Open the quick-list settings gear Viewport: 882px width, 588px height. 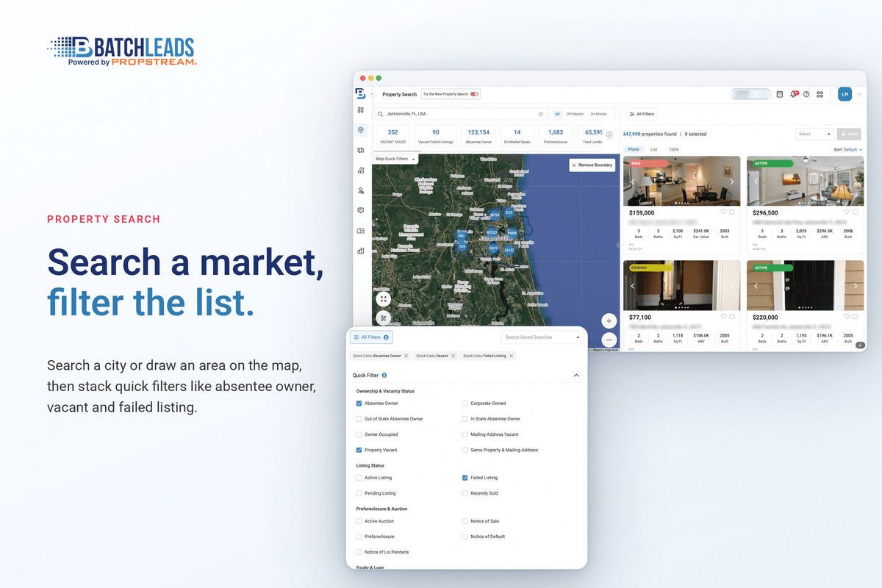(x=609, y=135)
